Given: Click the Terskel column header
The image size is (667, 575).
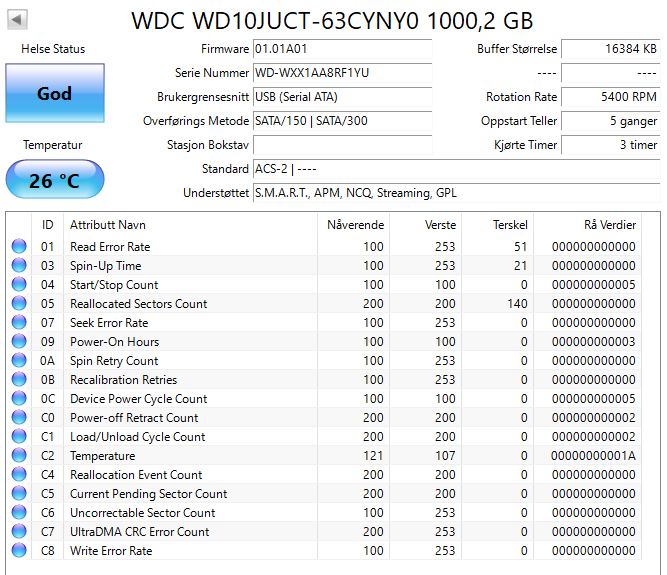Looking at the screenshot, I should (510, 225).
